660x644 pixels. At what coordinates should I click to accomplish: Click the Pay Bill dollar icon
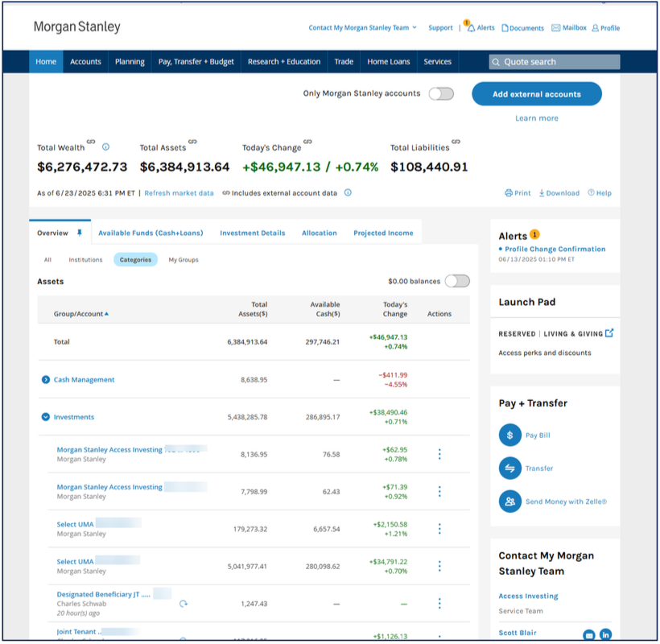point(509,435)
